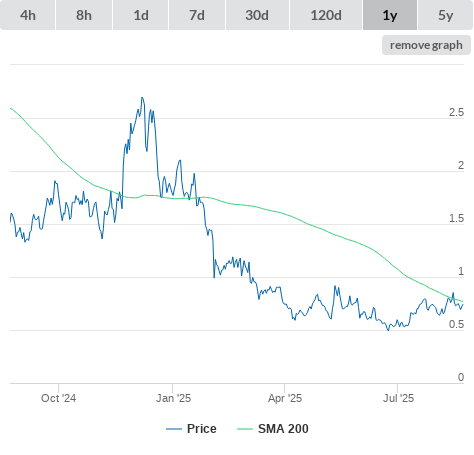The image size is (474, 455).
Task: Click the Apr '25 axis tick label
Action: [285, 398]
